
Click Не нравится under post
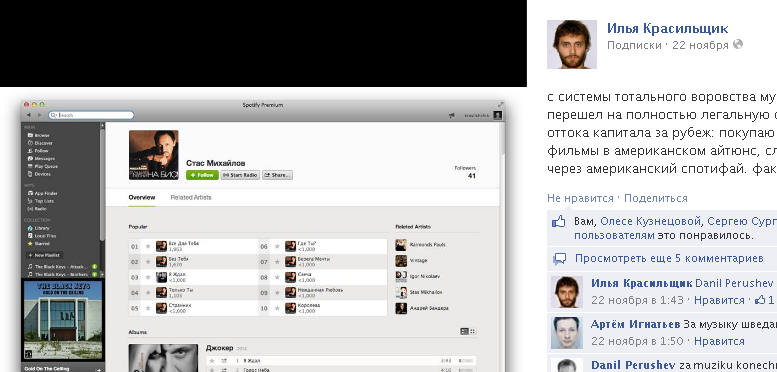click(580, 198)
